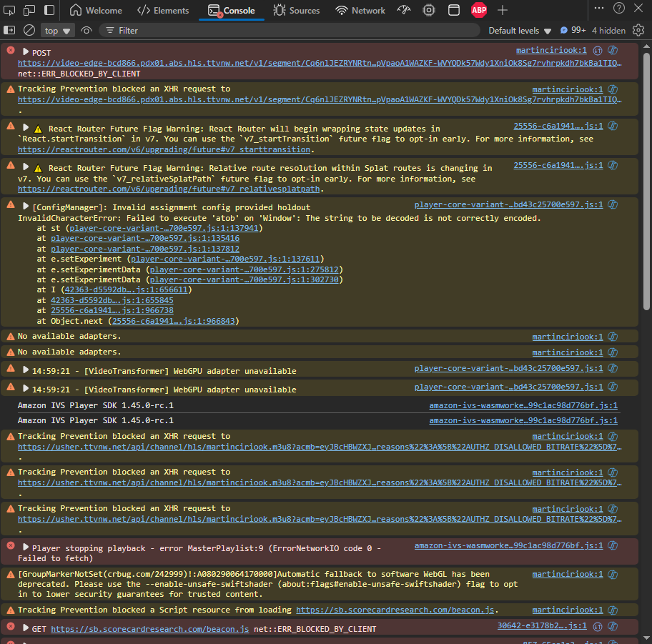
Task: Switch to the Network tab
Action: (x=360, y=11)
